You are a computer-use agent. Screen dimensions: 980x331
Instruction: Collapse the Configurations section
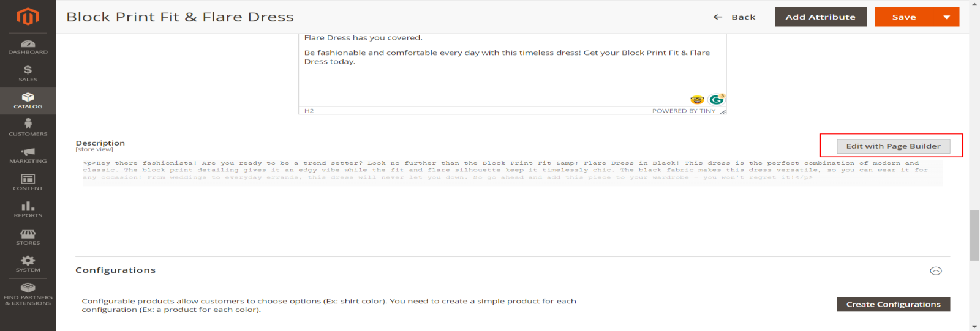click(935, 270)
